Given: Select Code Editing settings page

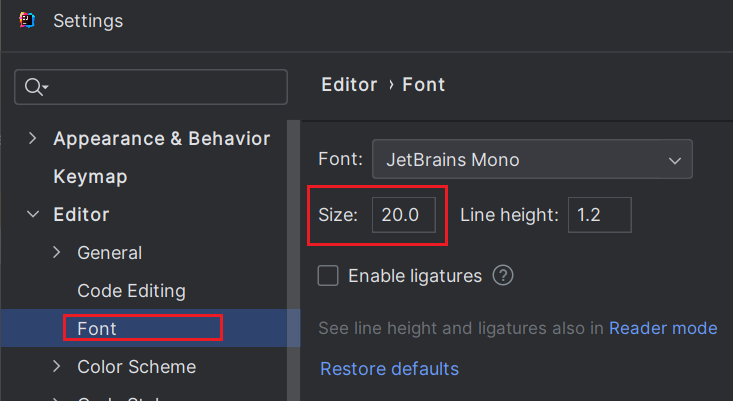Looking at the screenshot, I should tap(131, 291).
